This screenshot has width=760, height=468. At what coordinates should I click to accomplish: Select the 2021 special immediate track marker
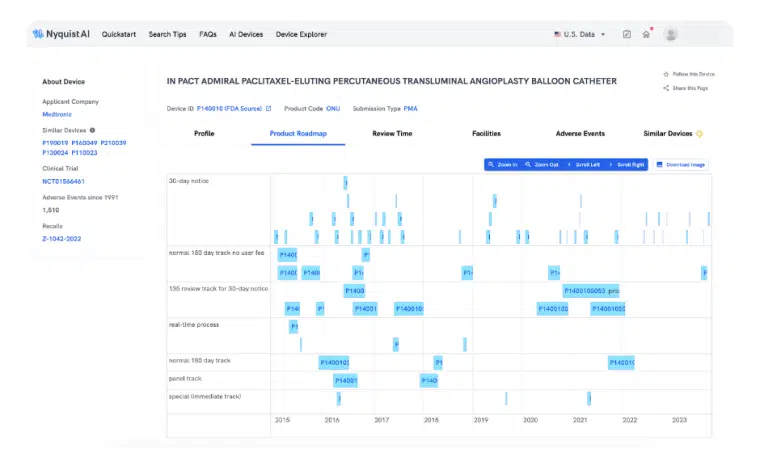point(589,398)
